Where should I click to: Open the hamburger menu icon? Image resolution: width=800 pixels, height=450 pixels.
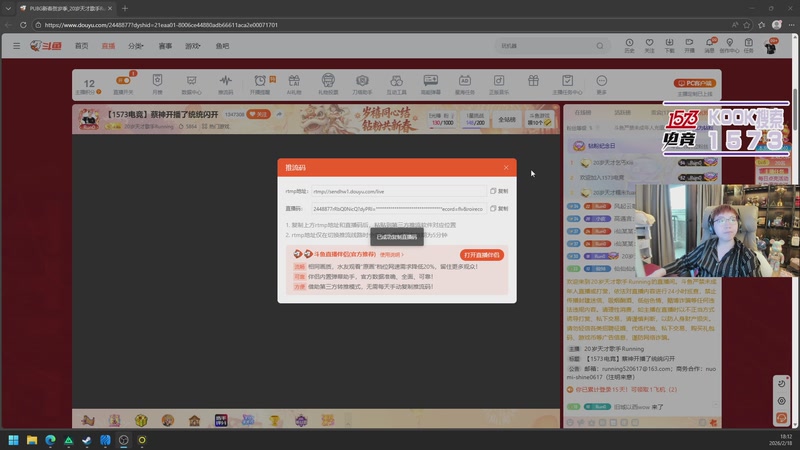(16, 45)
